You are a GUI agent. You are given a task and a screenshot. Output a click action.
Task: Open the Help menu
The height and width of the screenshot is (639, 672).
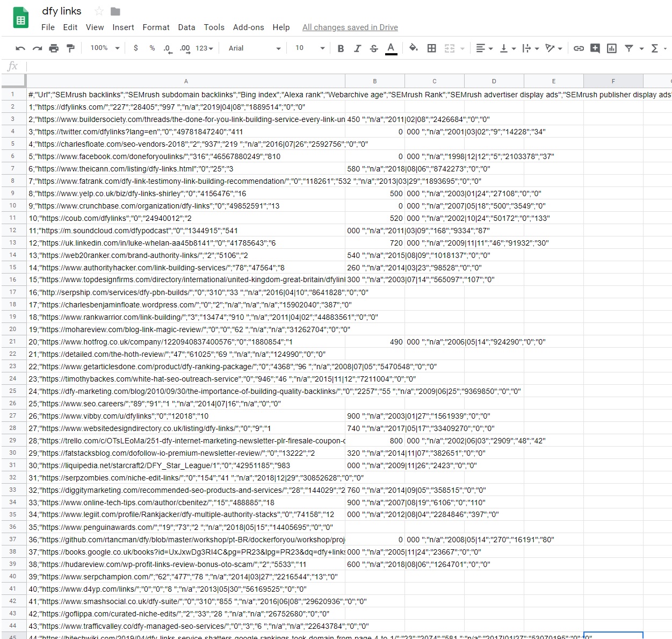click(x=281, y=27)
